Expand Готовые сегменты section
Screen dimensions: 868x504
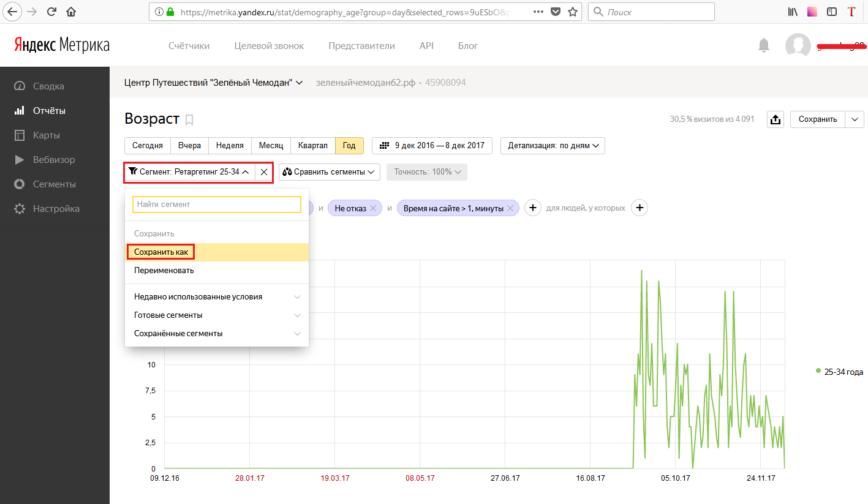[217, 315]
